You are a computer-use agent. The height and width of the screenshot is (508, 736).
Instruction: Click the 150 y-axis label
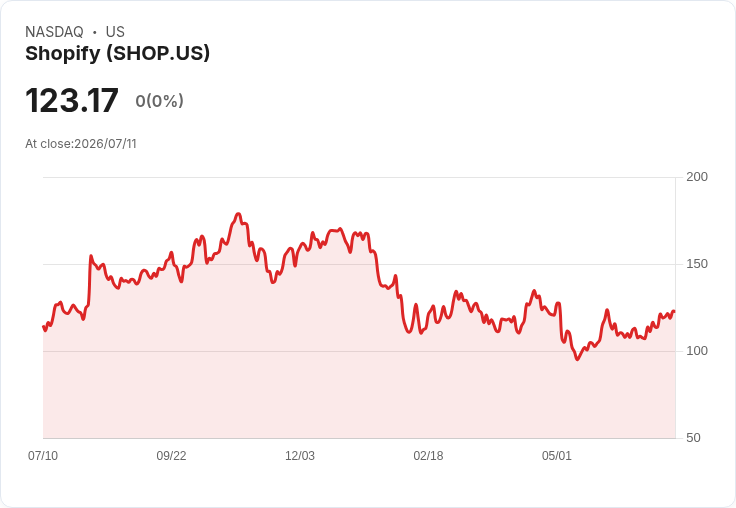[x=697, y=264]
